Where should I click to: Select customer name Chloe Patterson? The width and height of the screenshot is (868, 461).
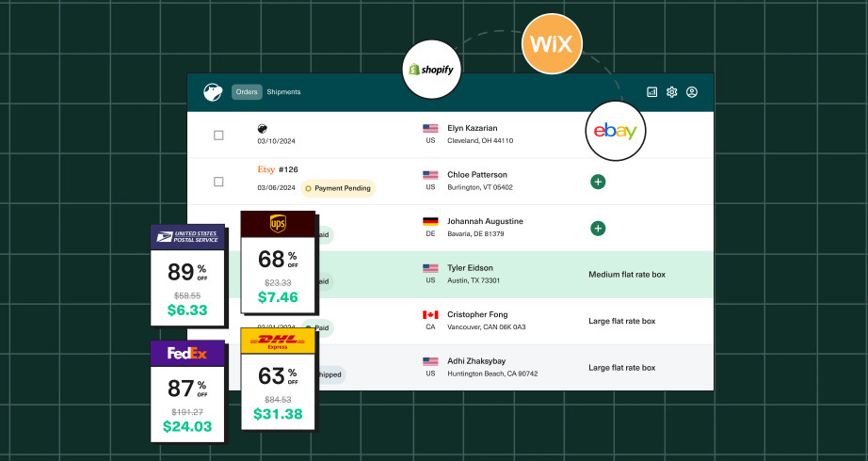coord(477,174)
